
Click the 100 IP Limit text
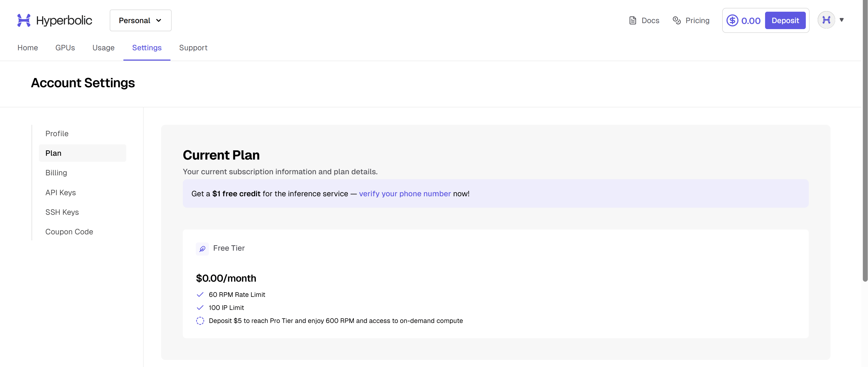(x=226, y=308)
